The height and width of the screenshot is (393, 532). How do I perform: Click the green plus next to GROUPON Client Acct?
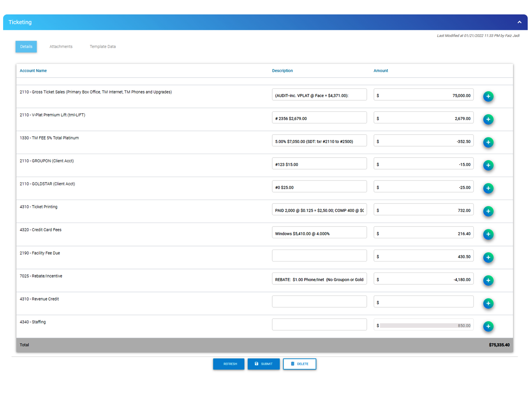pos(488,165)
